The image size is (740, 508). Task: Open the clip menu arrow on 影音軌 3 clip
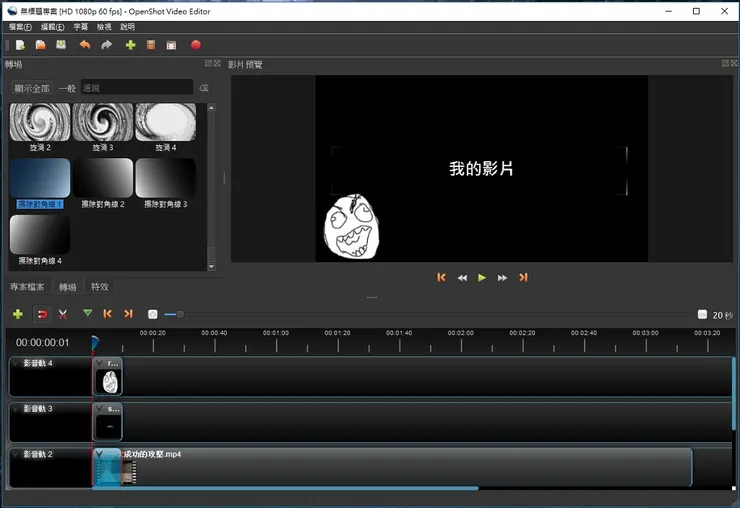click(x=100, y=409)
